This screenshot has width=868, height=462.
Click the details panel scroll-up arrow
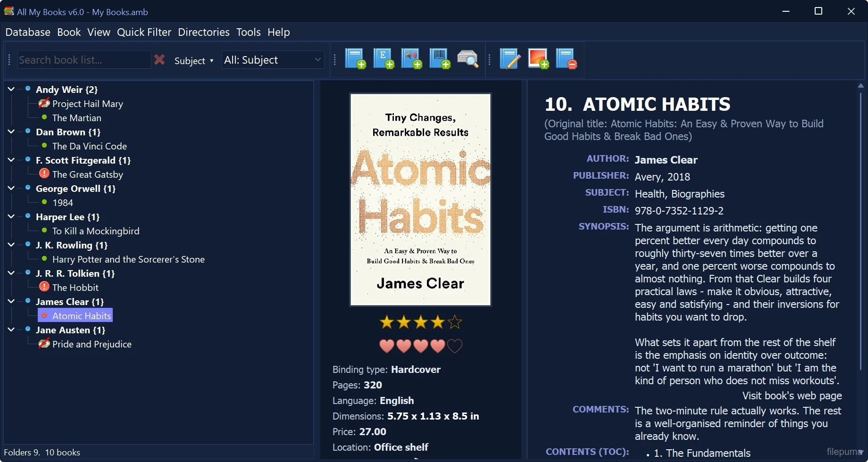pyautogui.click(x=861, y=86)
